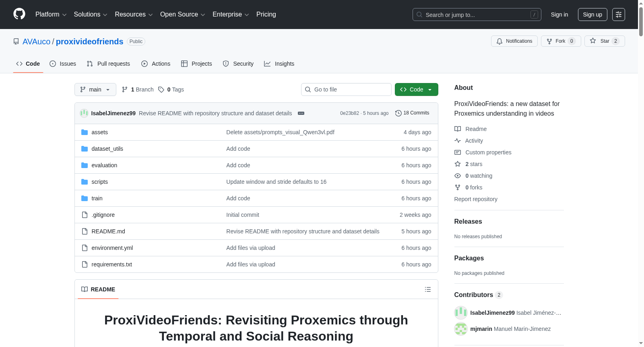Open the 1 Branch link
Screen dimensions: 644x347
coord(138,89)
